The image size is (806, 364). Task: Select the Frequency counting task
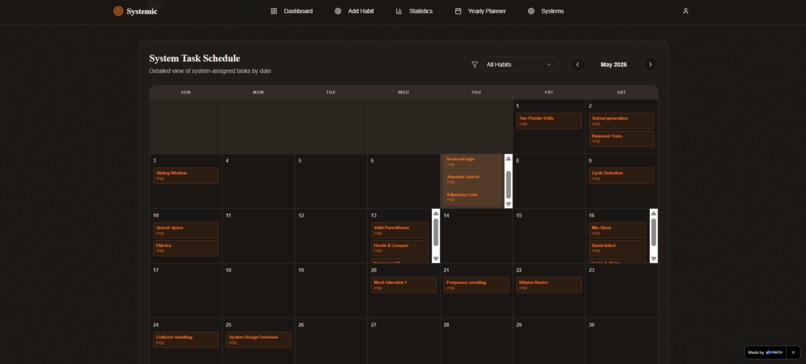pyautogui.click(x=477, y=285)
